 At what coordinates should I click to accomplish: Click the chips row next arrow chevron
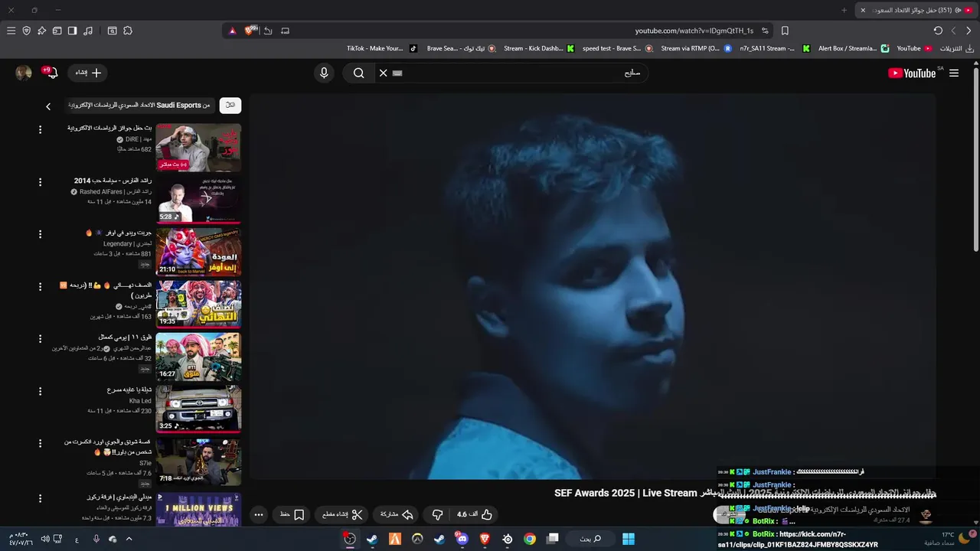click(x=48, y=106)
